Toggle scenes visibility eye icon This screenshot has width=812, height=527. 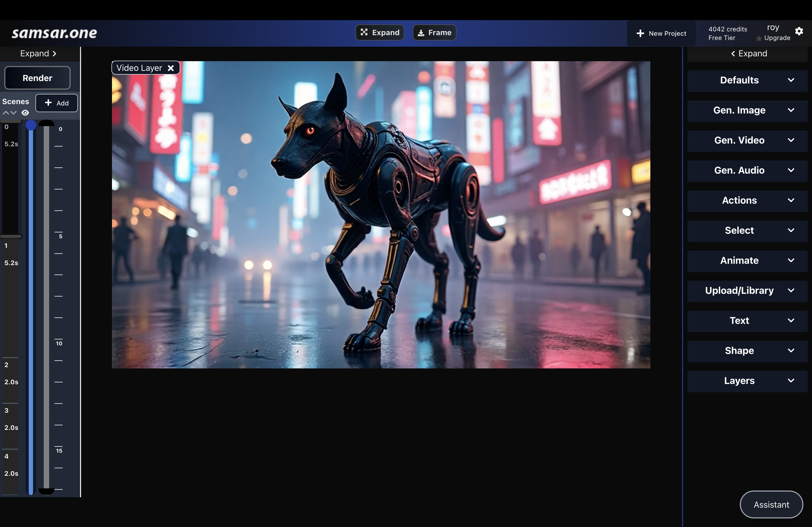25,113
